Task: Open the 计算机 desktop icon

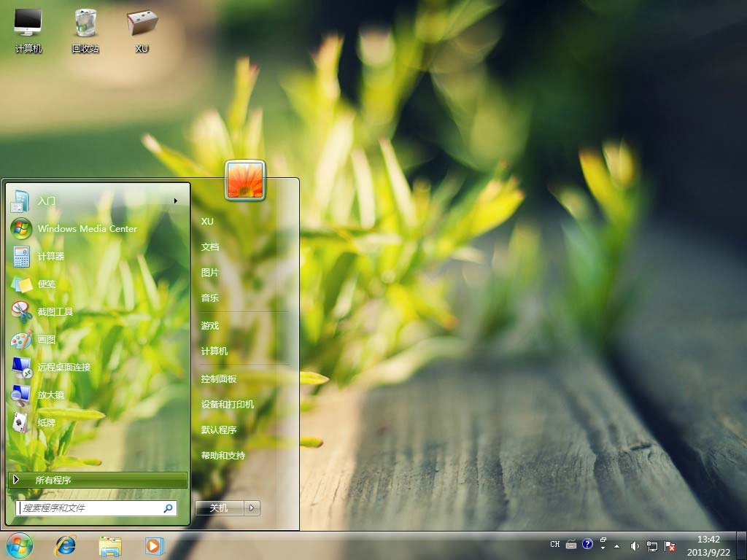Action: [28, 29]
